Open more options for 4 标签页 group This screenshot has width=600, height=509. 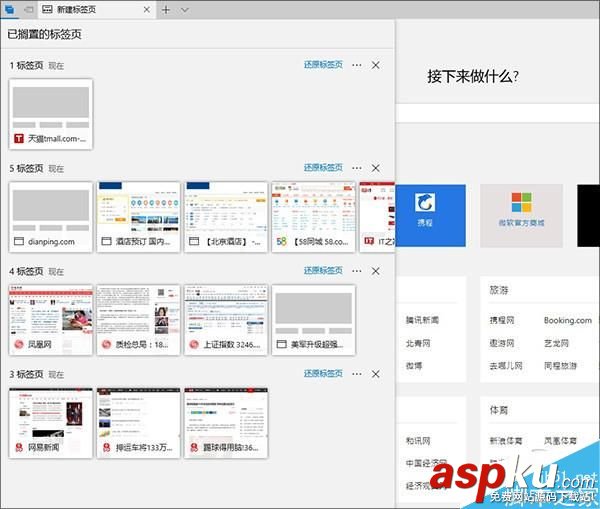click(357, 271)
